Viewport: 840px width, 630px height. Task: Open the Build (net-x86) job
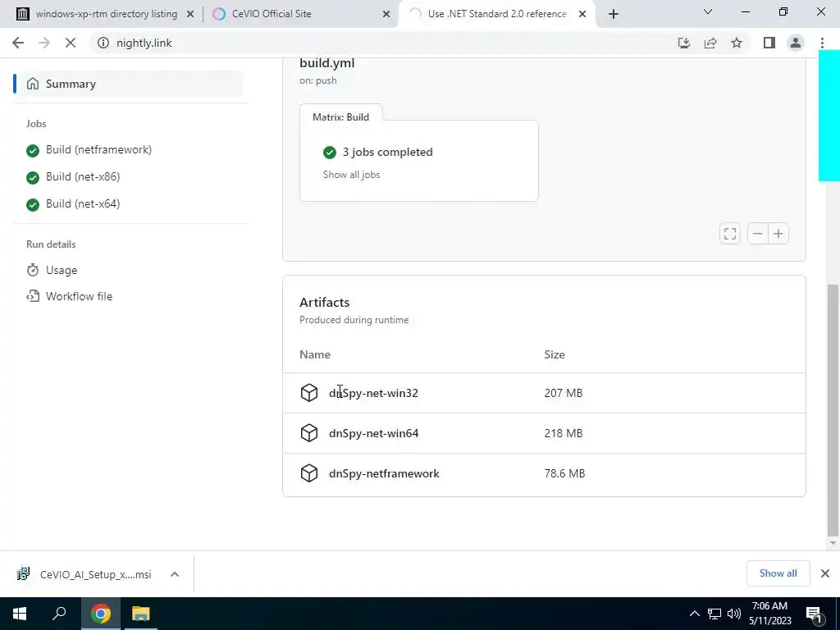(83, 177)
